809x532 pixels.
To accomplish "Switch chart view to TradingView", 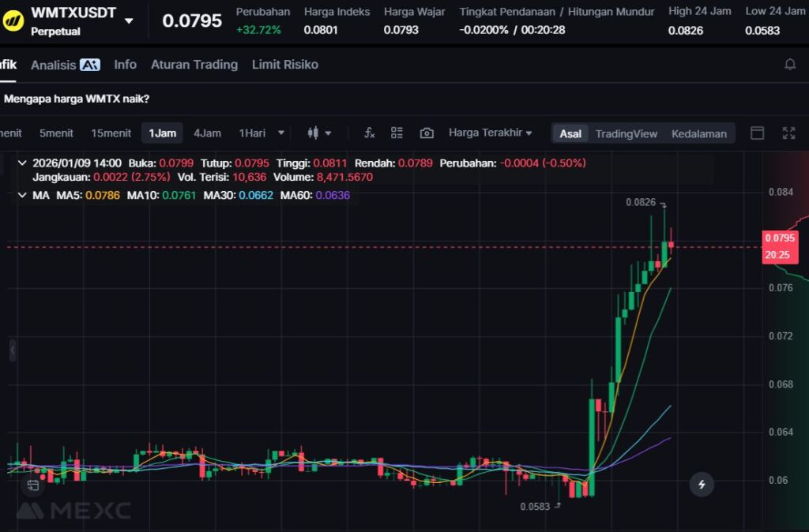I will [626, 133].
